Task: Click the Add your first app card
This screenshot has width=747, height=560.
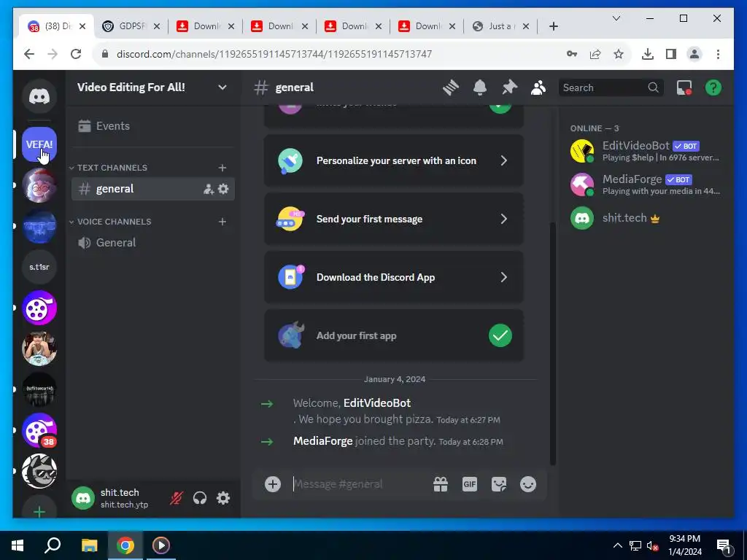Action: point(393,335)
